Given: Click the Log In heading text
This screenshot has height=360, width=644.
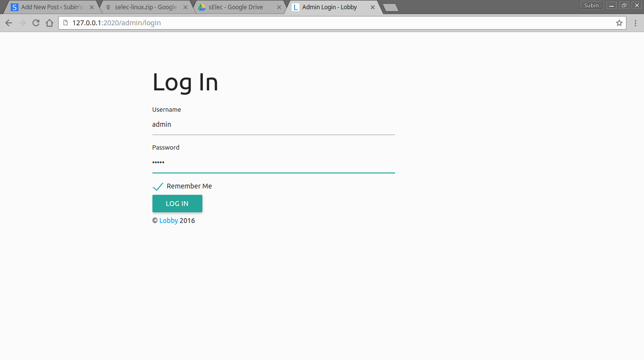Looking at the screenshot, I should click(185, 82).
